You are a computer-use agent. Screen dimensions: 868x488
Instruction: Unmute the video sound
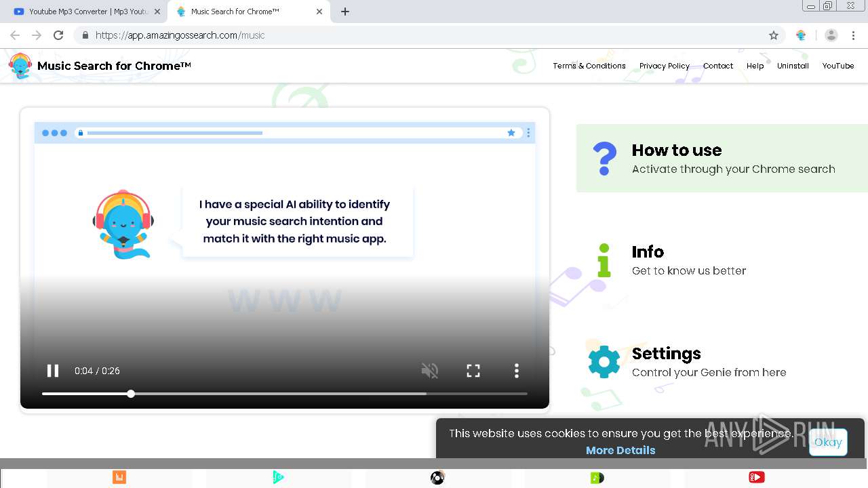pyautogui.click(x=430, y=371)
